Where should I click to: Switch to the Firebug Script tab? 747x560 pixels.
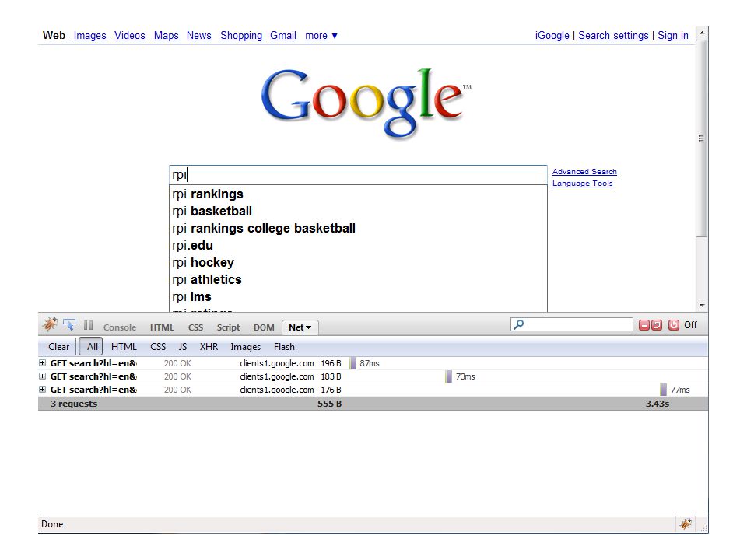(228, 327)
